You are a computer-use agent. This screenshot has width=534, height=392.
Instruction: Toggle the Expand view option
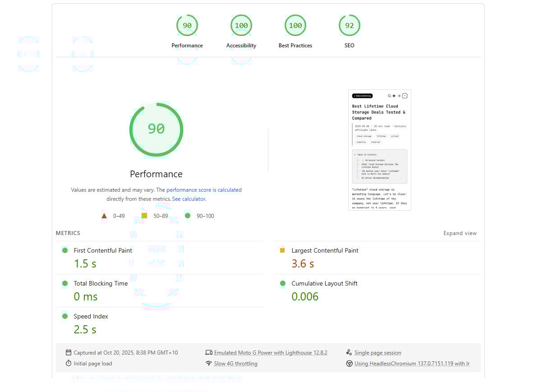[460, 233]
